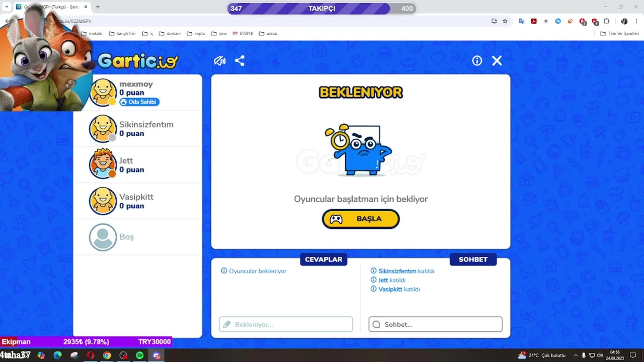The height and width of the screenshot is (362, 644).
Task: Open 'araba' bookmark folder
Action: pyautogui.click(x=268, y=34)
